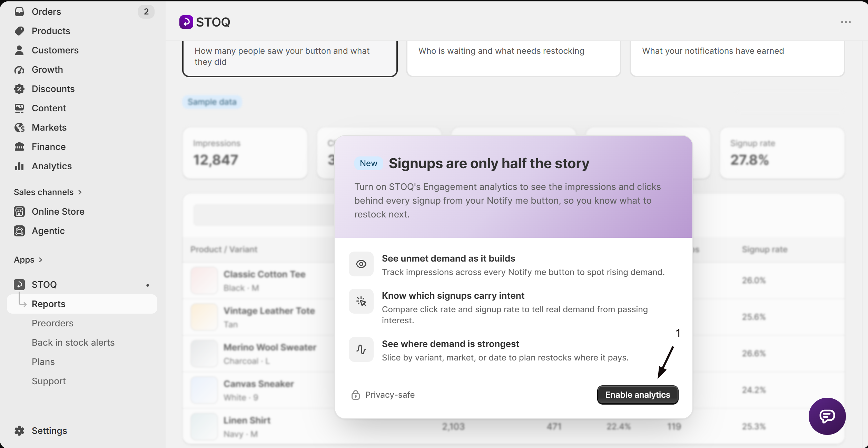Go to the Content section
This screenshot has height=448, width=868.
coord(82,108)
